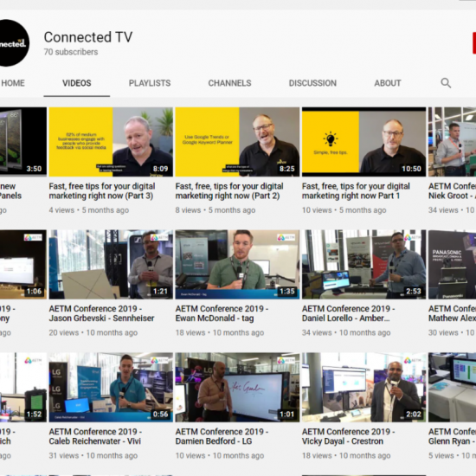Select the VIDEOS tab

(77, 83)
